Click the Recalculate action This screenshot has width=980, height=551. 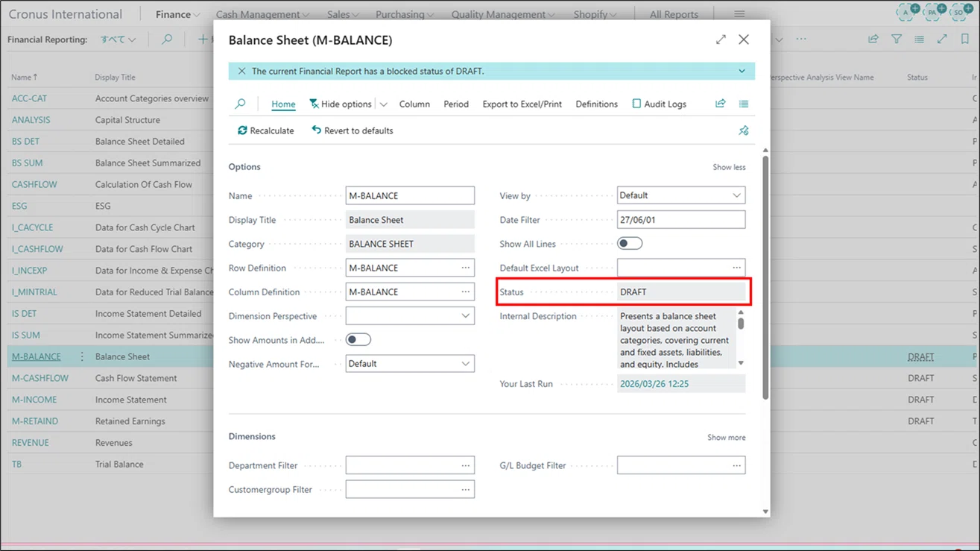pos(266,130)
